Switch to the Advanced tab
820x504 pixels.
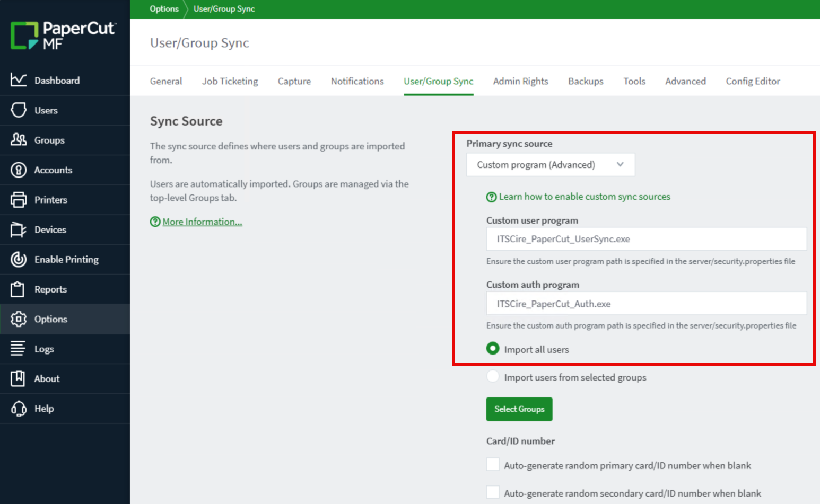(686, 81)
